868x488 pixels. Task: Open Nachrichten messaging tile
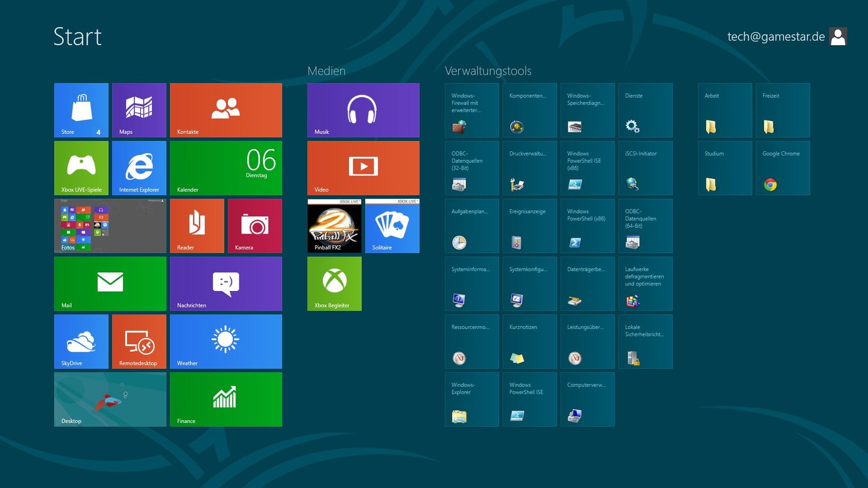226,284
